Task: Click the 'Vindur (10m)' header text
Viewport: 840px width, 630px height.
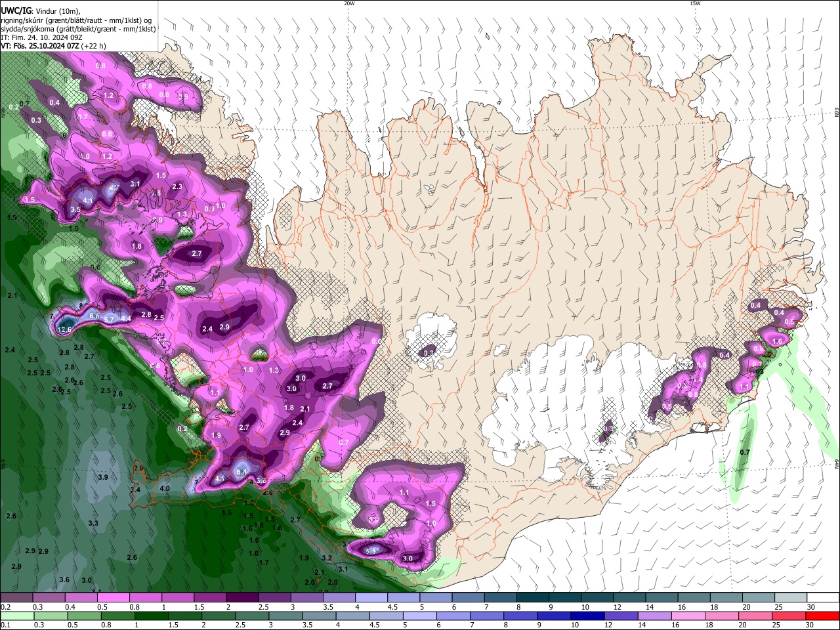Action: [57, 11]
